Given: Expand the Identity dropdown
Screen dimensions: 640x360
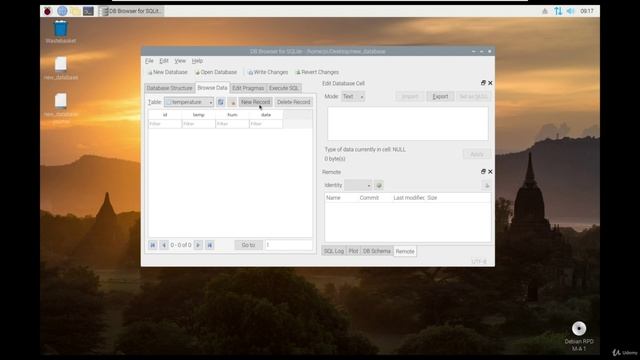Looking at the screenshot, I should 358,185.
